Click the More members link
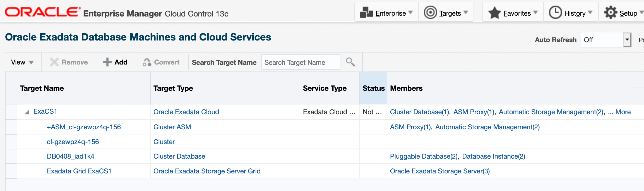 (x=623, y=112)
